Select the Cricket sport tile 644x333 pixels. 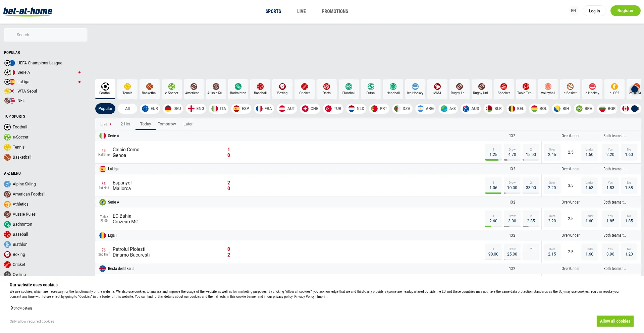pyautogui.click(x=305, y=89)
